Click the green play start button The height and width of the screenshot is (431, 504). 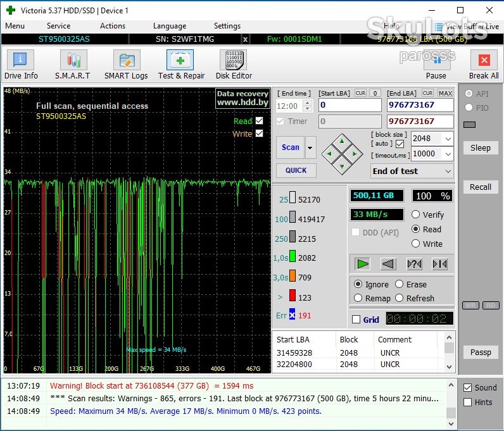363,264
